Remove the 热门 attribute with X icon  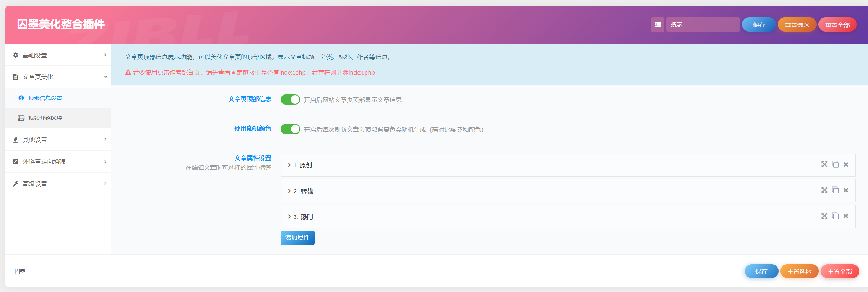click(846, 216)
